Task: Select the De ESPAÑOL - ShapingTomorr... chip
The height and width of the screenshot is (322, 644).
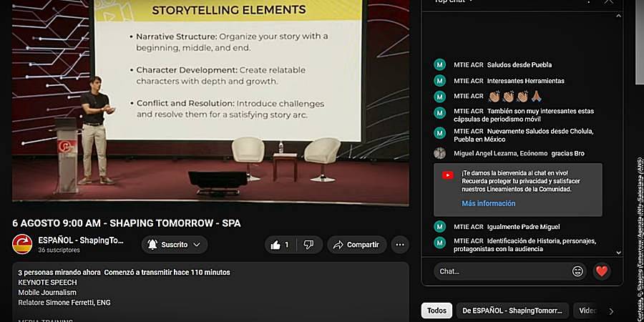Action: [512, 311]
